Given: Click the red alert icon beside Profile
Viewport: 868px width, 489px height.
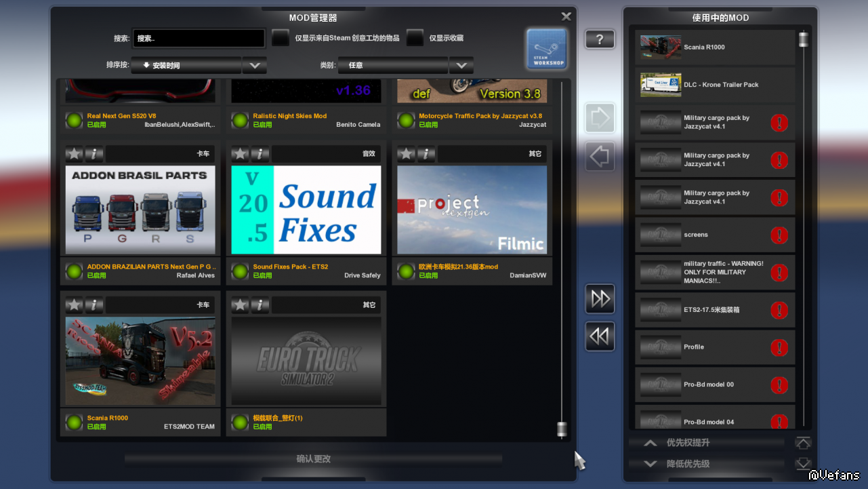Looking at the screenshot, I should pos(779,348).
